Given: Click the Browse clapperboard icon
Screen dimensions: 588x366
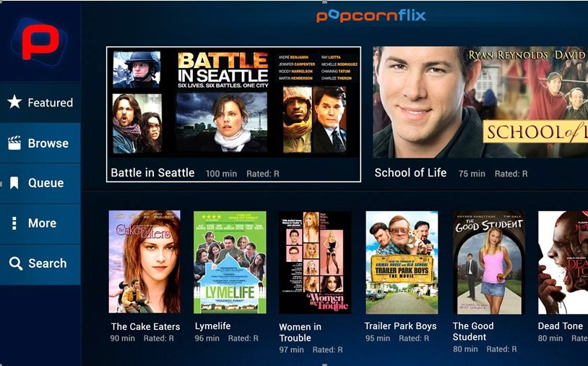Looking at the screenshot, I should 14,143.
